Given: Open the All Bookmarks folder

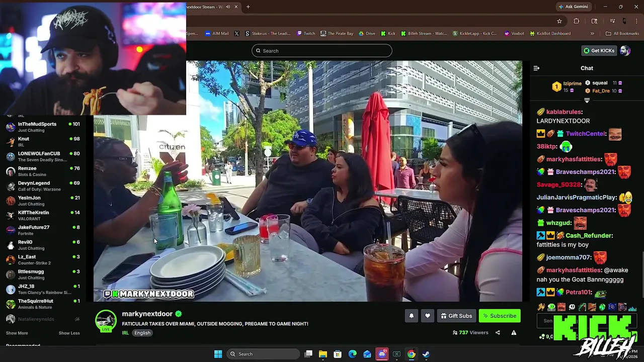Looking at the screenshot, I should coord(622,34).
